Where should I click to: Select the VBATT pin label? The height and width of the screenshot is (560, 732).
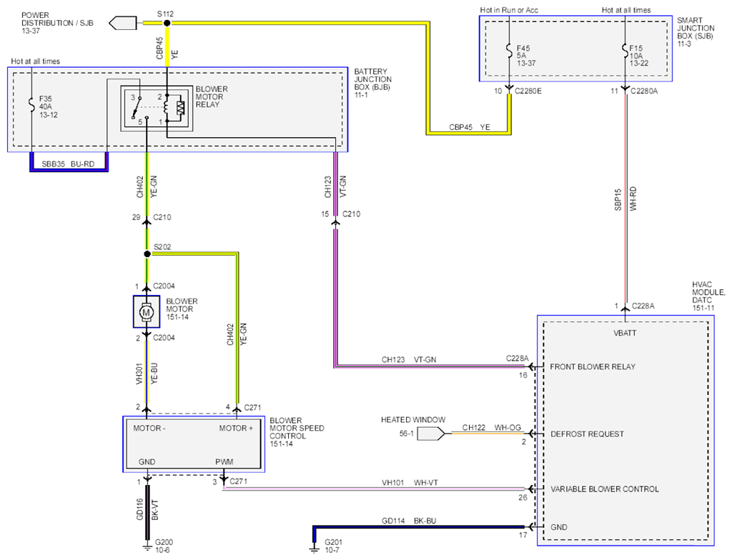pyautogui.click(x=625, y=333)
